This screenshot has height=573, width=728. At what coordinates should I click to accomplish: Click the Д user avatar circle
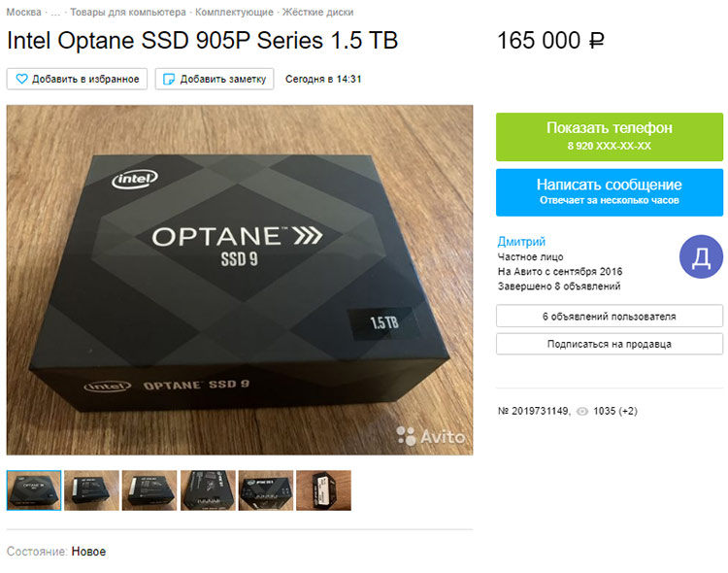pos(701,256)
